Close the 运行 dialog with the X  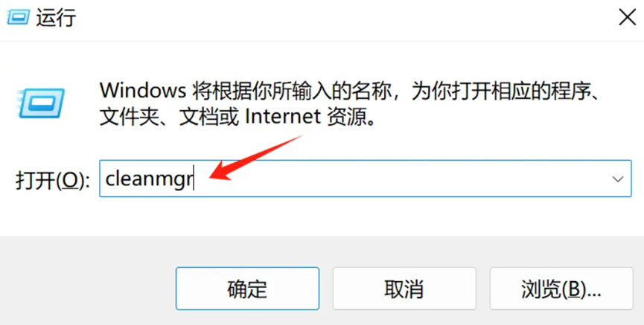[x=627, y=18]
